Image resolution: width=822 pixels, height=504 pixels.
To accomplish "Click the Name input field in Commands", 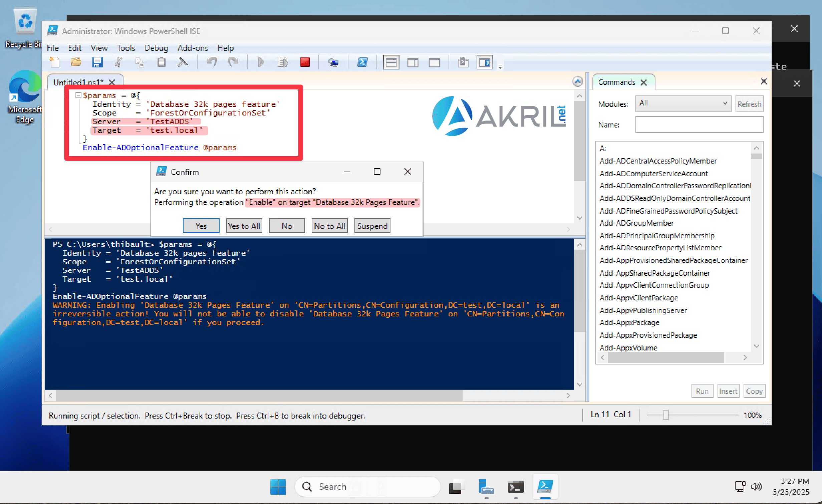I will click(699, 125).
